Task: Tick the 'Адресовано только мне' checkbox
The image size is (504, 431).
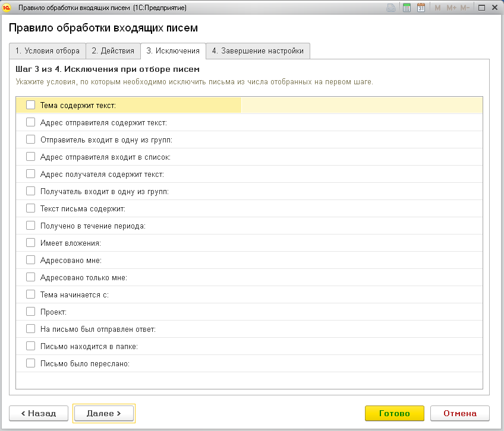Action: point(31,277)
